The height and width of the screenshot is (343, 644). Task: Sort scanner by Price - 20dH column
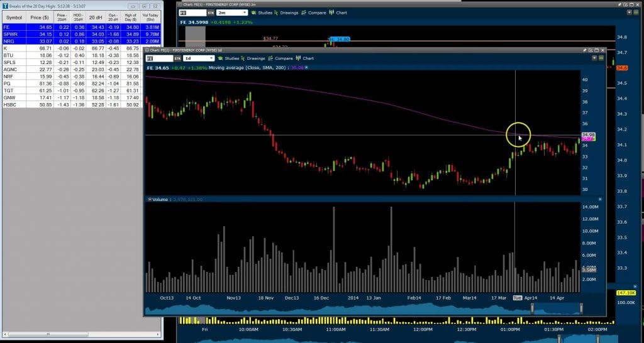[62, 18]
